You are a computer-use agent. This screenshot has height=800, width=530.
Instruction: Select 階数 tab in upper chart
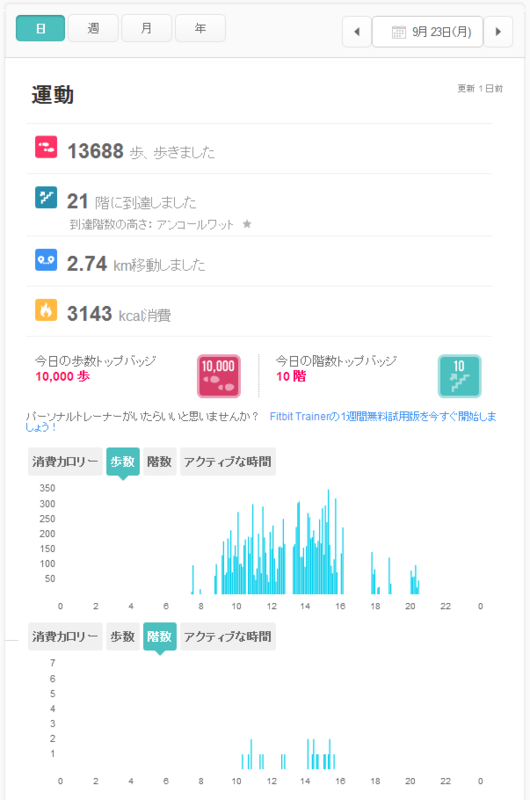point(160,462)
